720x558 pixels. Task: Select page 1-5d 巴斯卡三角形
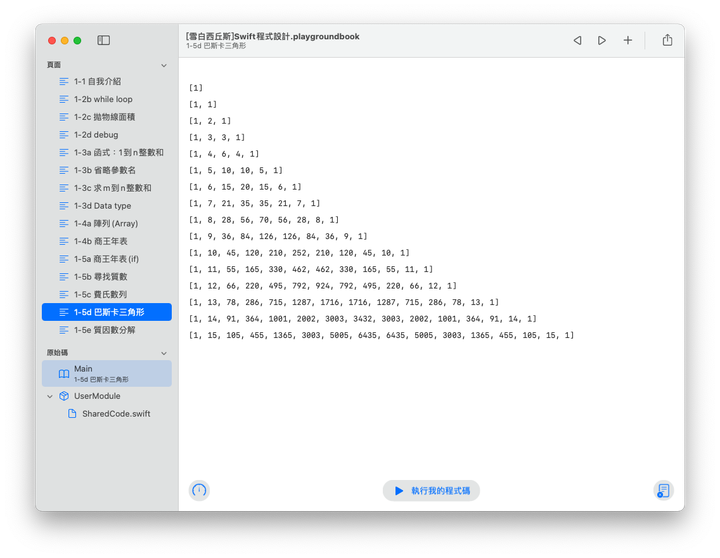pos(107,312)
